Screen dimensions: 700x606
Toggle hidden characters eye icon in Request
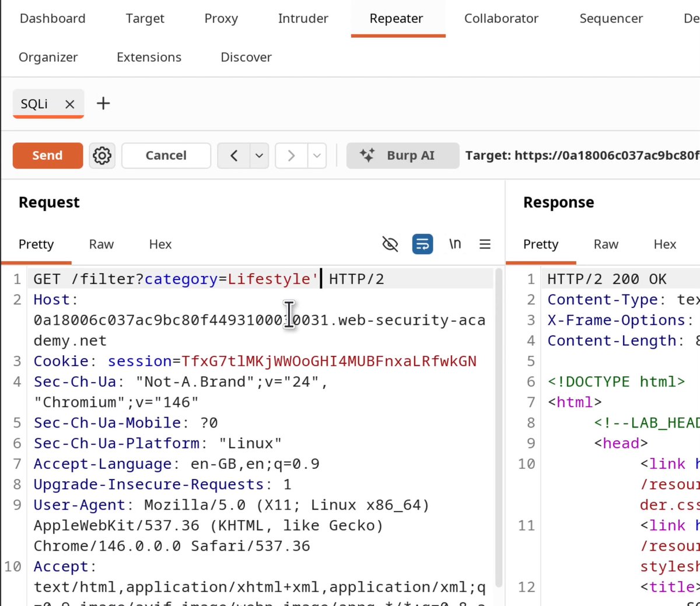pyautogui.click(x=390, y=244)
